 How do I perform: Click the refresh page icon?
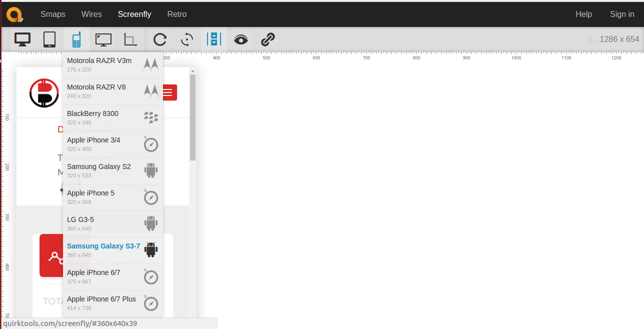(160, 39)
